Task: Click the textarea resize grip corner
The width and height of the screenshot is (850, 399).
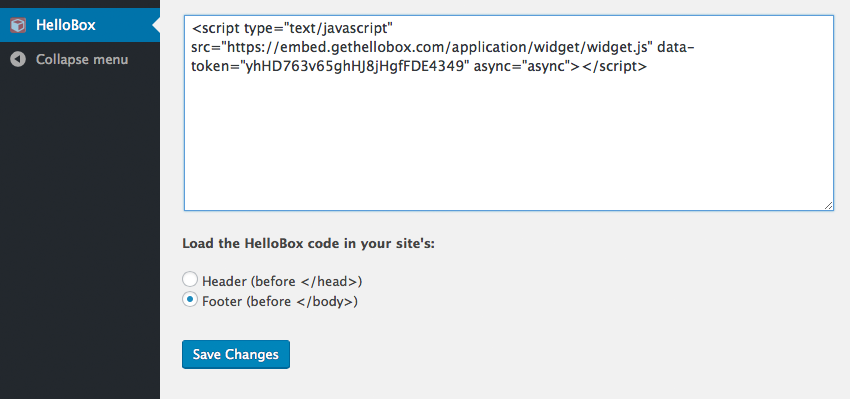Action: click(828, 205)
